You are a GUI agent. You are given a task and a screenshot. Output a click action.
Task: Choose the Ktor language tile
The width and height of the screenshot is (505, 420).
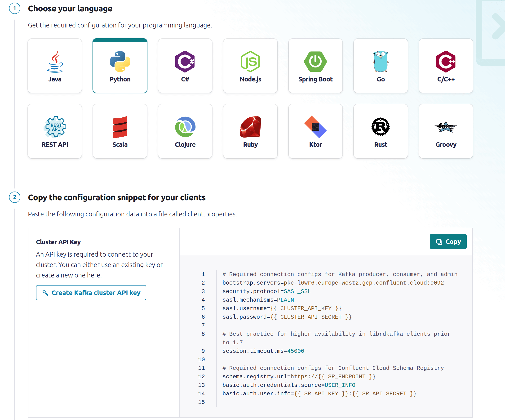coord(315,131)
